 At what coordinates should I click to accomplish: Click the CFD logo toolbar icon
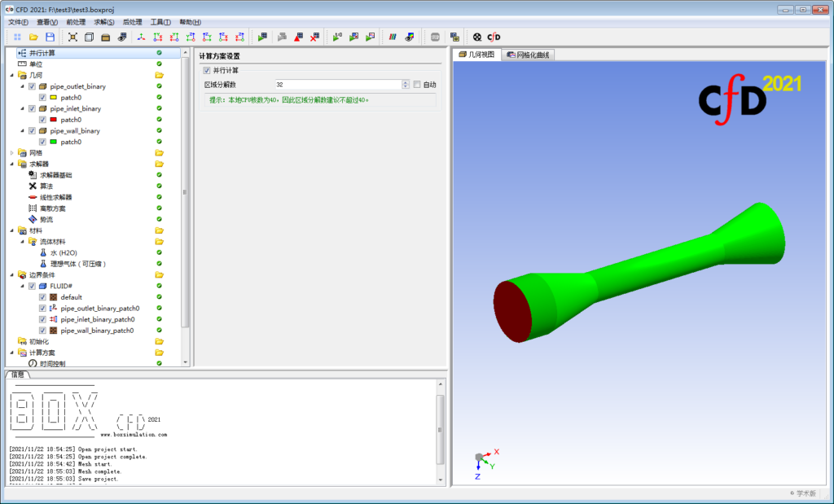(x=494, y=37)
